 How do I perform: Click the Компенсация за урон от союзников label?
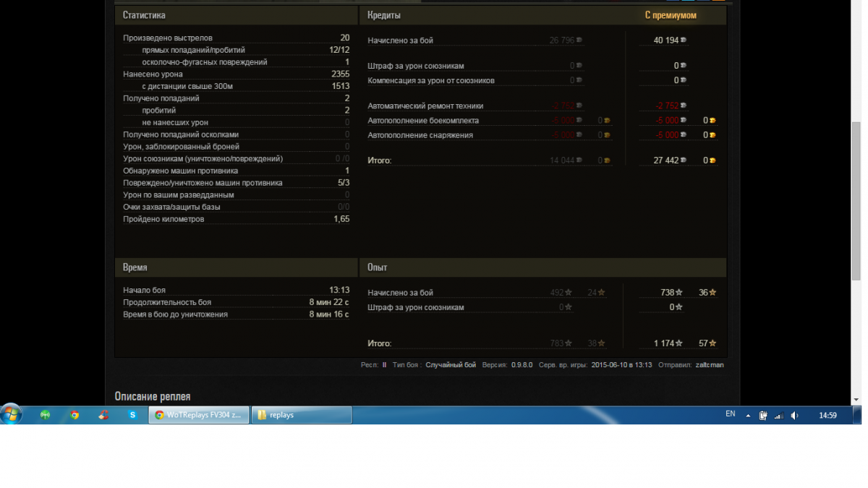point(431,80)
